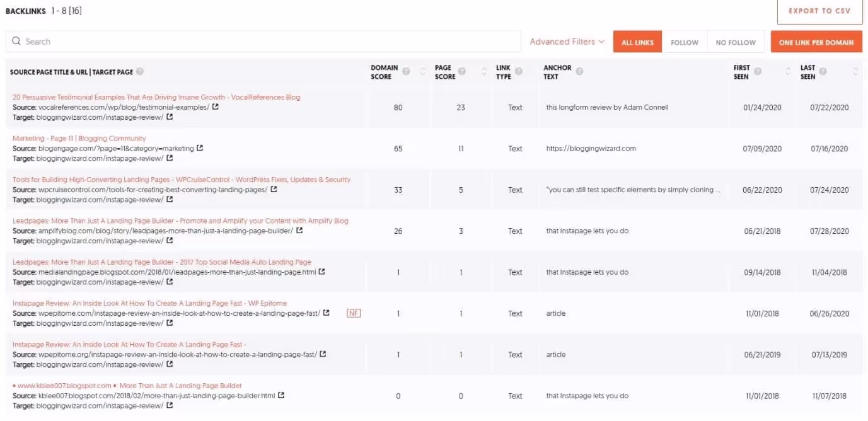Click in the backlinks Search field
The height and width of the screenshot is (421, 868).
[263, 42]
